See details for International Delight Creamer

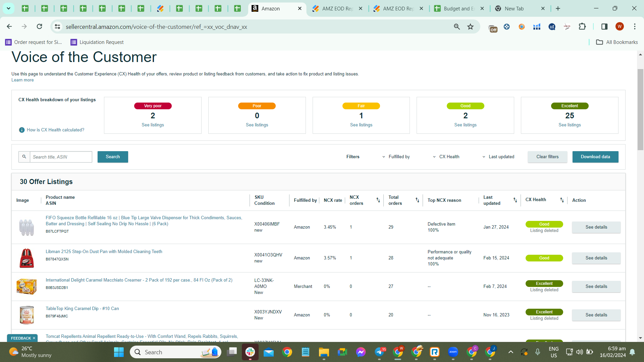596,287
